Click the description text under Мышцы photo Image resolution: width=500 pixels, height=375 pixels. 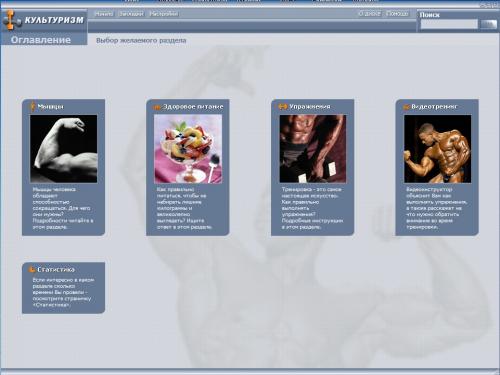tap(63, 208)
